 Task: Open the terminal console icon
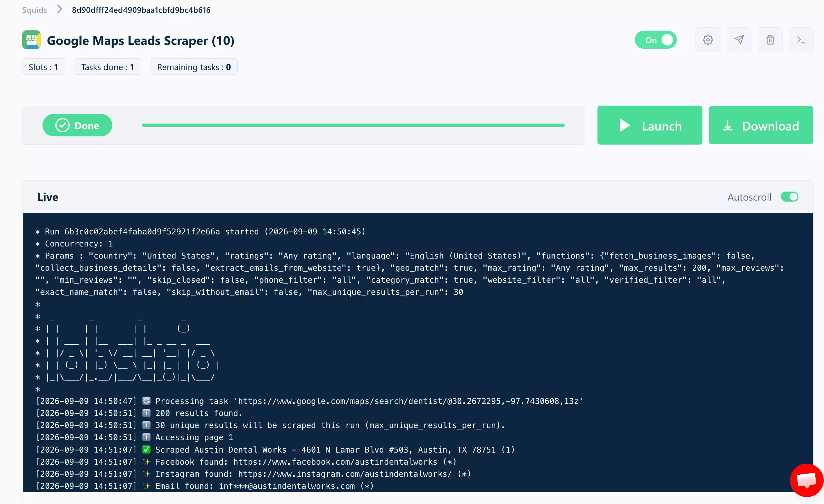click(x=801, y=40)
